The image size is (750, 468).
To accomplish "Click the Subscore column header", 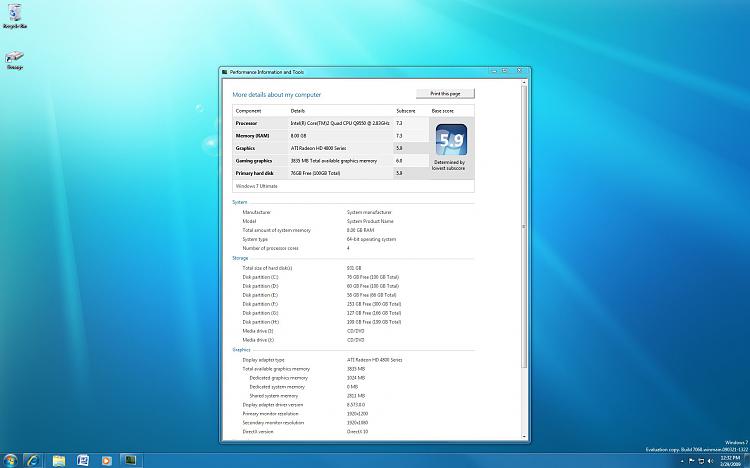I will 406,111.
